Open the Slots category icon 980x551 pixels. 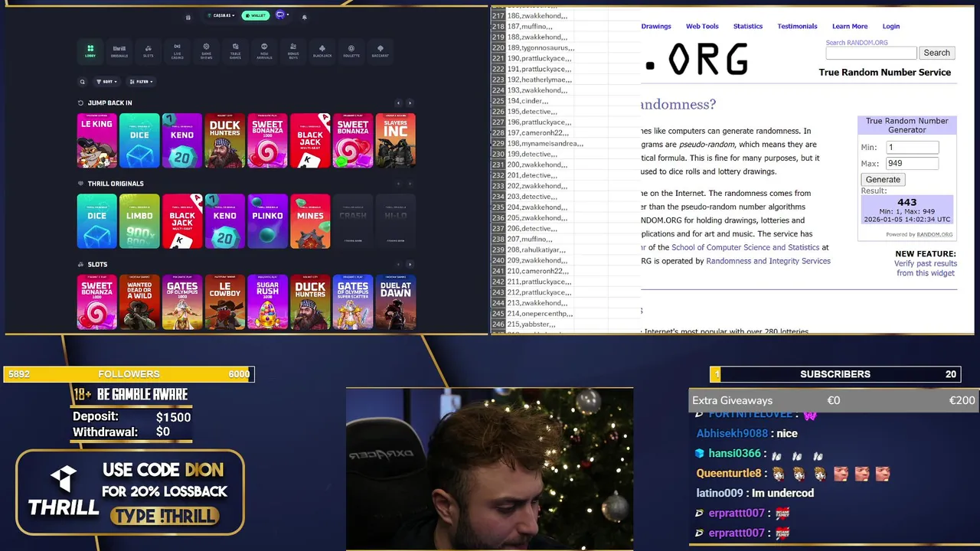pos(149,51)
